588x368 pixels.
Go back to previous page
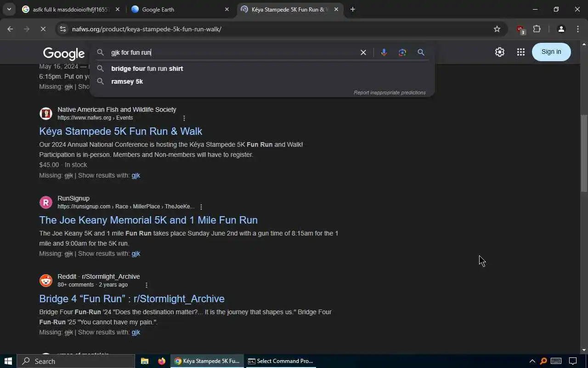pos(10,29)
